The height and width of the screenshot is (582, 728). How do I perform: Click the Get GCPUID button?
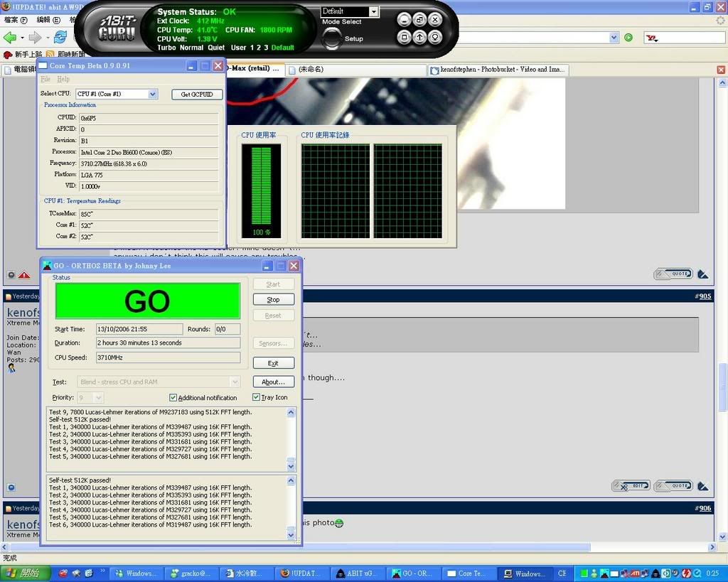pyautogui.click(x=197, y=95)
